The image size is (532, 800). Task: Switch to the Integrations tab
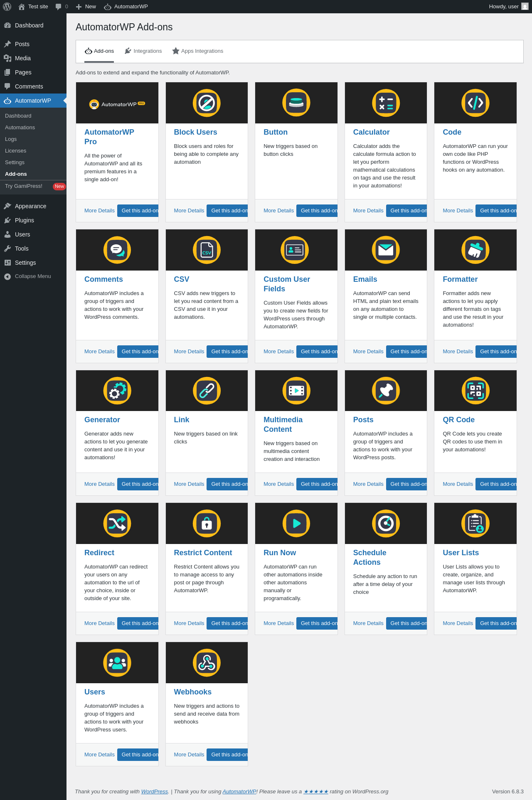click(143, 51)
